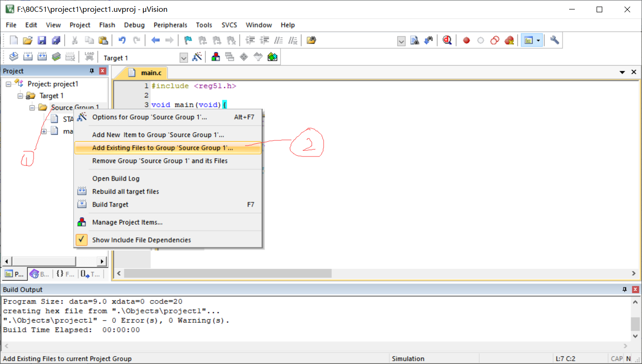Click the Download LOAD icon
The image size is (642, 364).
pyautogui.click(x=89, y=58)
